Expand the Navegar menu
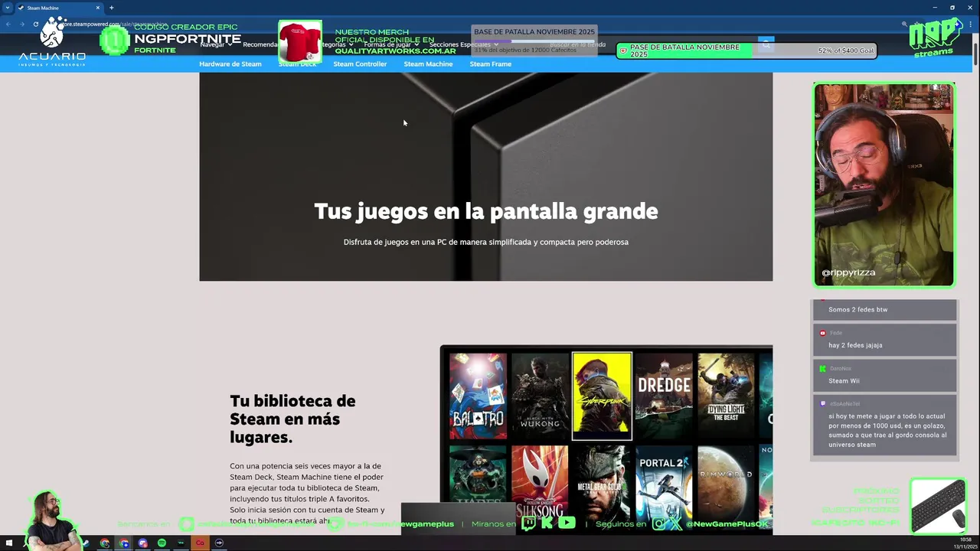This screenshot has height=551, width=980. click(x=214, y=44)
